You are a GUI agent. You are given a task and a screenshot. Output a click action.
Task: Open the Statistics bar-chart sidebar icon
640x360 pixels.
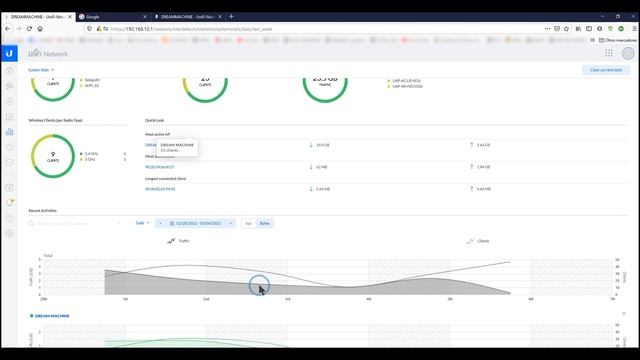9,132
